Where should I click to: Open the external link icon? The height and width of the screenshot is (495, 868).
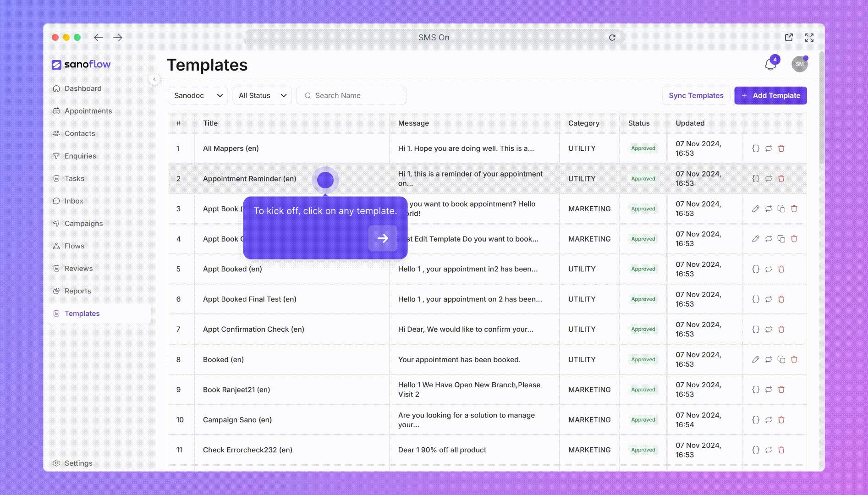789,38
